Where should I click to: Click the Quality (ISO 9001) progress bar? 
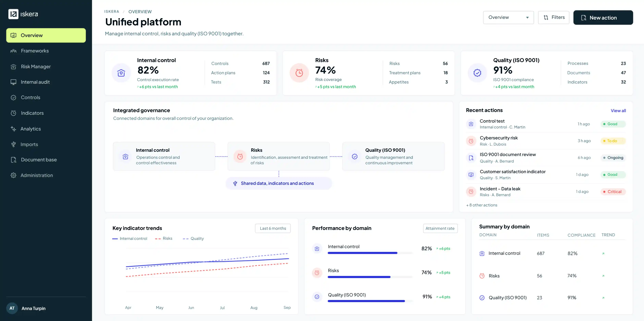pyautogui.click(x=370, y=301)
